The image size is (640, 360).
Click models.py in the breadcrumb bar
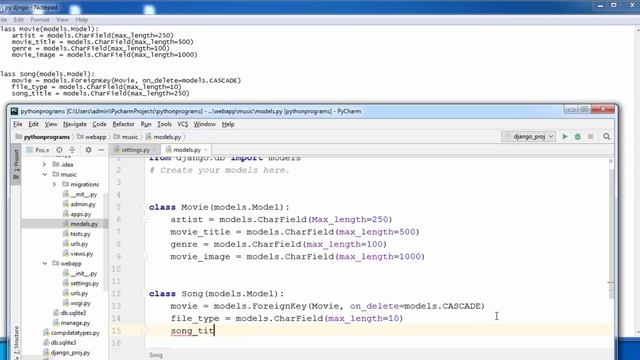click(x=163, y=137)
